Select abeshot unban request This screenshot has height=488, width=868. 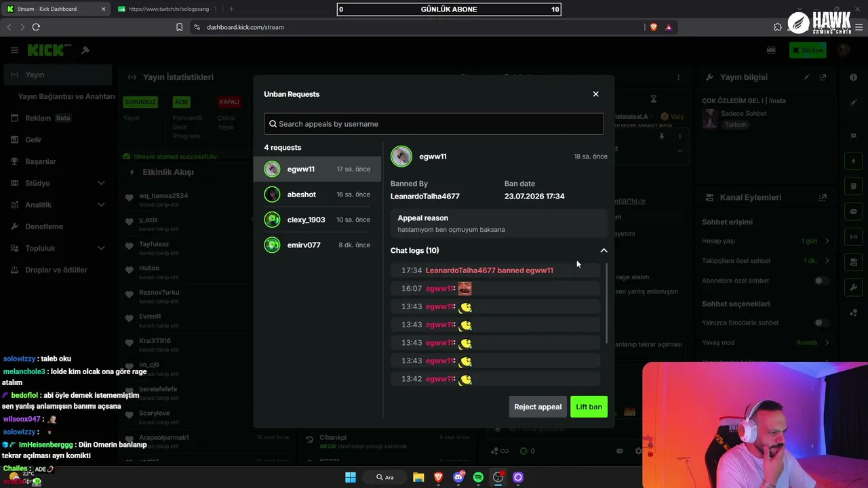[x=317, y=195]
